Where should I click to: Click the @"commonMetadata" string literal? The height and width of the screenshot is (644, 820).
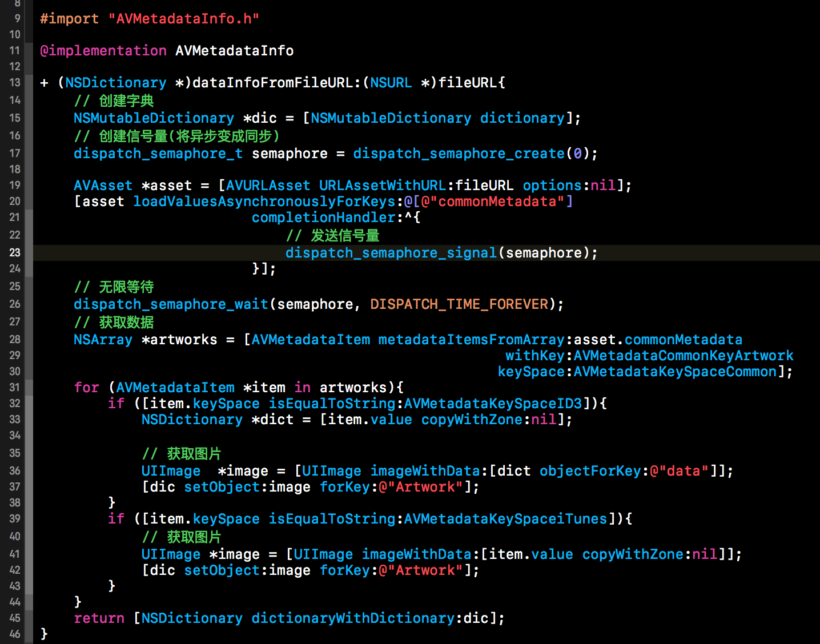tap(493, 202)
